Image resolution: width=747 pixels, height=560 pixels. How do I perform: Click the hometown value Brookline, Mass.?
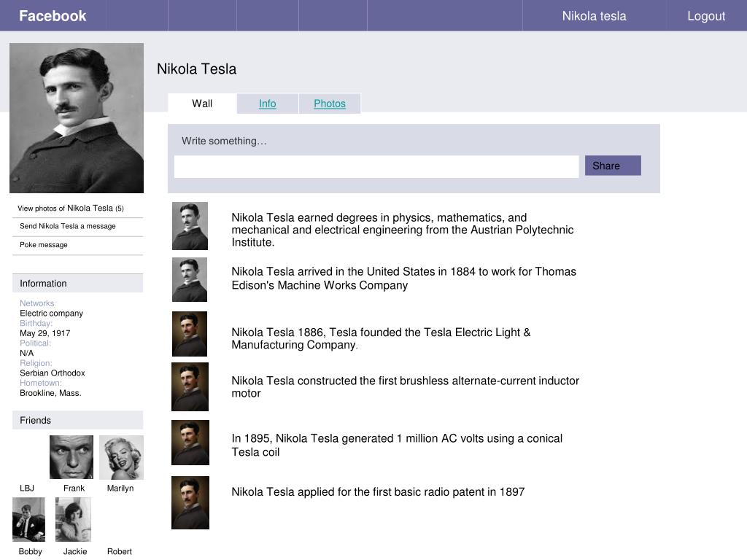click(50, 393)
